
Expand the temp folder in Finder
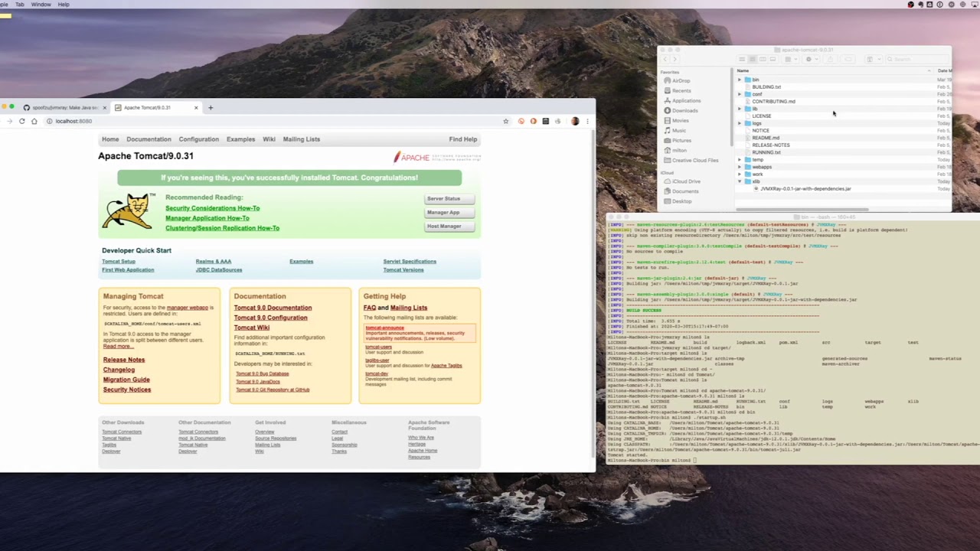[740, 159]
